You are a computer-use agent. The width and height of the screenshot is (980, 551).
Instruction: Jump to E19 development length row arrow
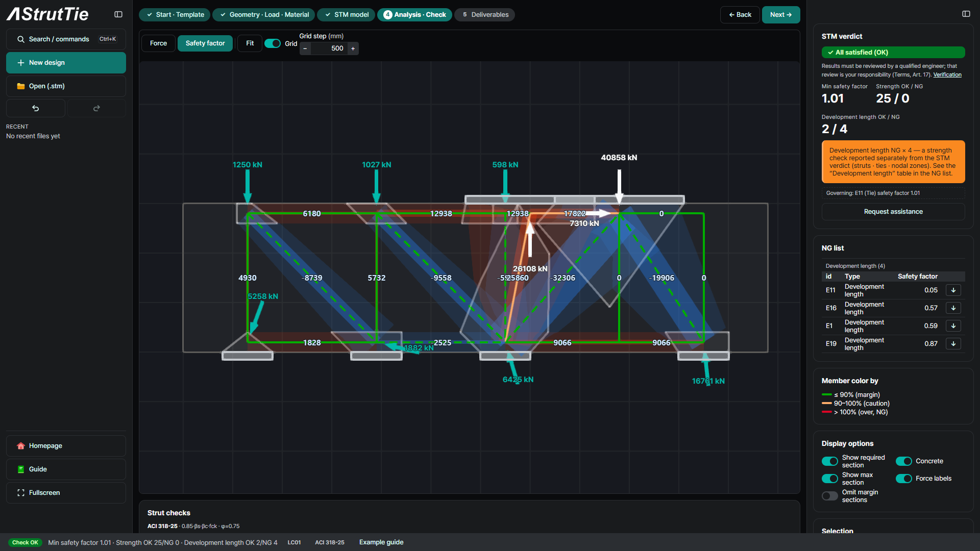coord(953,344)
